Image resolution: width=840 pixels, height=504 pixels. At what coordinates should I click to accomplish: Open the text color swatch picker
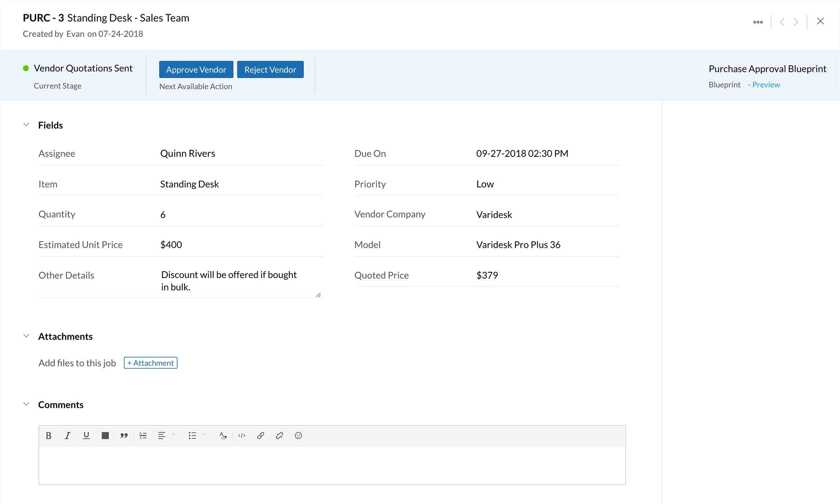pyautogui.click(x=105, y=435)
